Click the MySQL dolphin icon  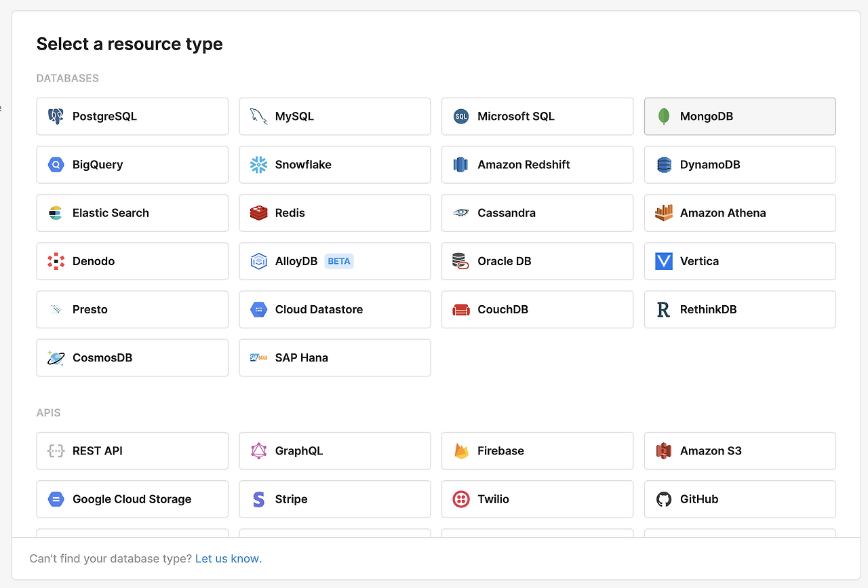258,117
